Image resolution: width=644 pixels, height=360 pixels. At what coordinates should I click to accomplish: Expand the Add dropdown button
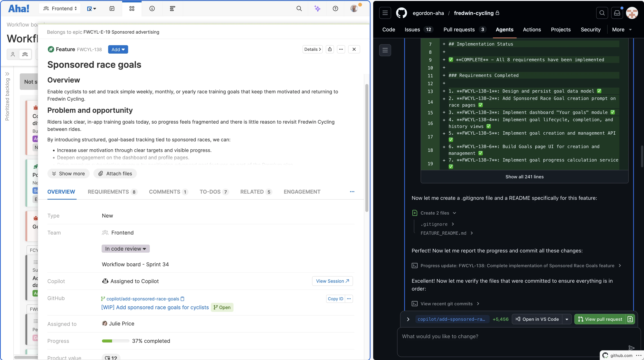click(118, 49)
